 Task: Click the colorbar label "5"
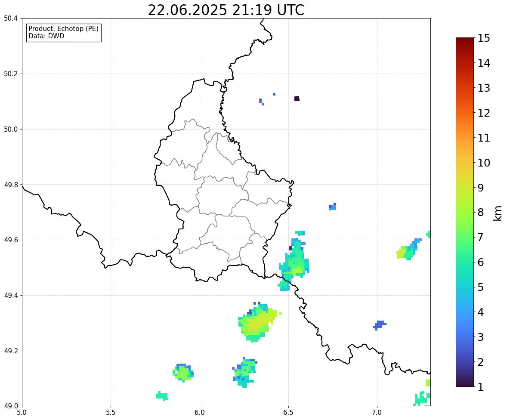coord(481,287)
